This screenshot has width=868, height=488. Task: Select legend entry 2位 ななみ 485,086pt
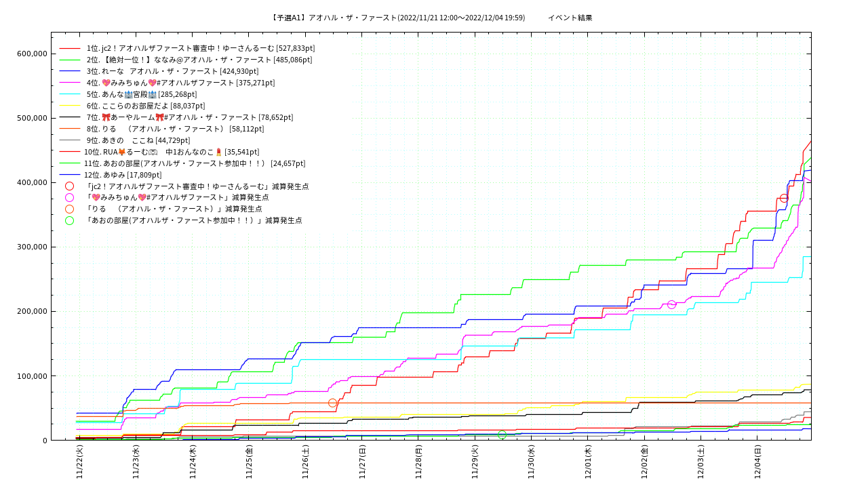pos(199,60)
